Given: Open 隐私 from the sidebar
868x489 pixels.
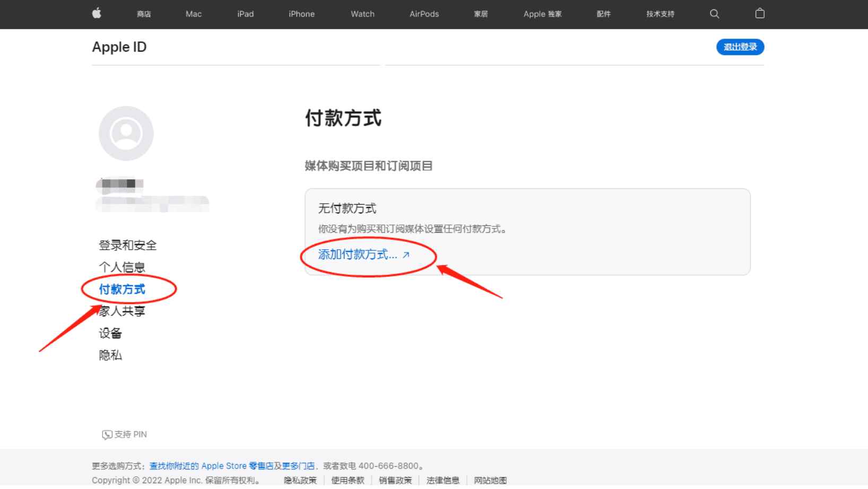Looking at the screenshot, I should click(x=110, y=355).
